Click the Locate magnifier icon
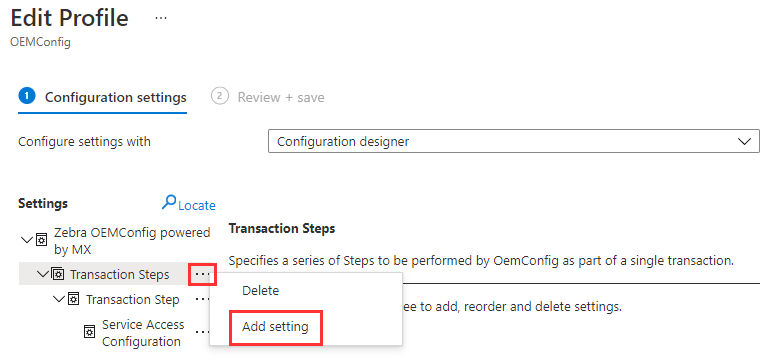776x360 pixels. tap(169, 202)
